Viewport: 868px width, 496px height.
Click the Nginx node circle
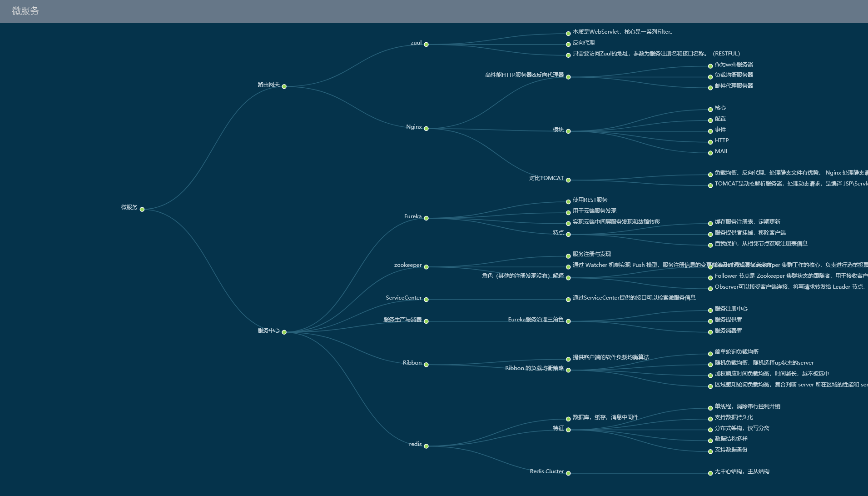pos(426,129)
